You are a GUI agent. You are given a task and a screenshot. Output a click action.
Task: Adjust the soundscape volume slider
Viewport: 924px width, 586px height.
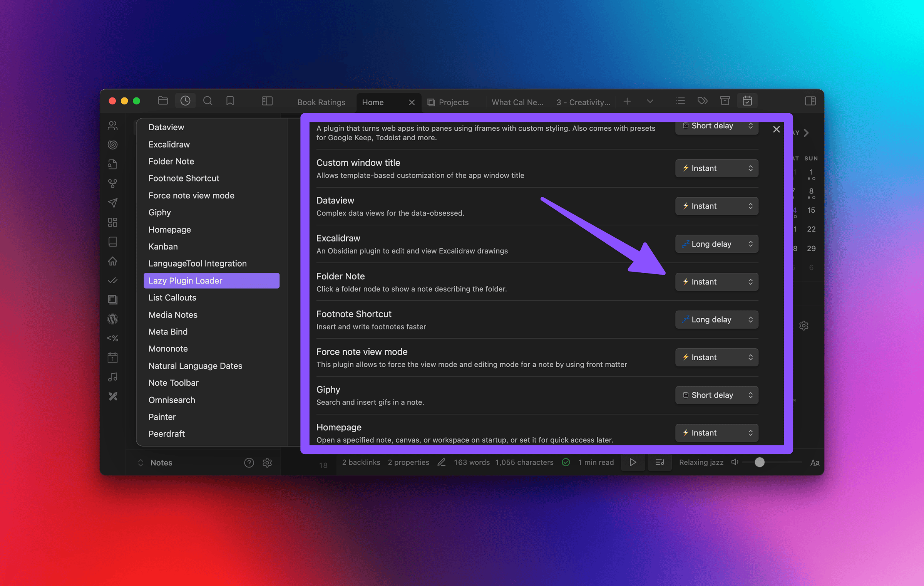772,462
